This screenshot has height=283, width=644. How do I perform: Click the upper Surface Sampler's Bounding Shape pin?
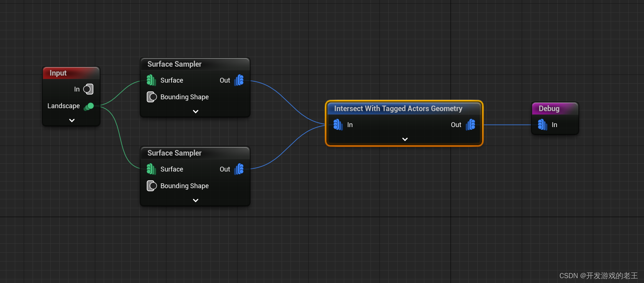tap(152, 97)
